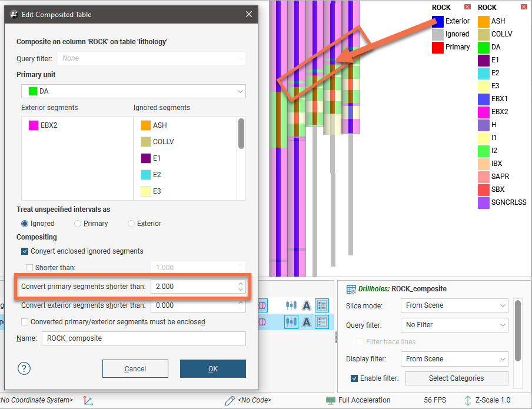Viewport: 532px width, 409px height.
Task: Toggle text labels icon in highlighted row
Action: 306,321
